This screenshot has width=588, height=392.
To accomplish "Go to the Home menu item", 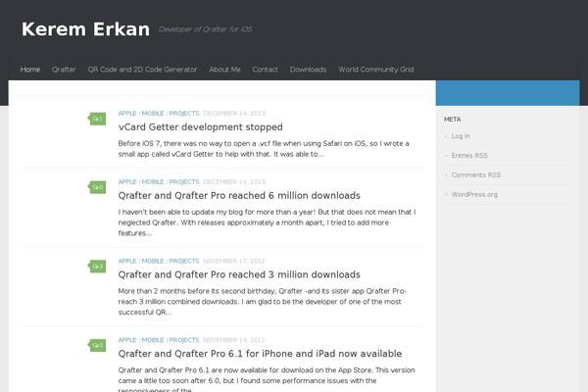I will tap(30, 70).
